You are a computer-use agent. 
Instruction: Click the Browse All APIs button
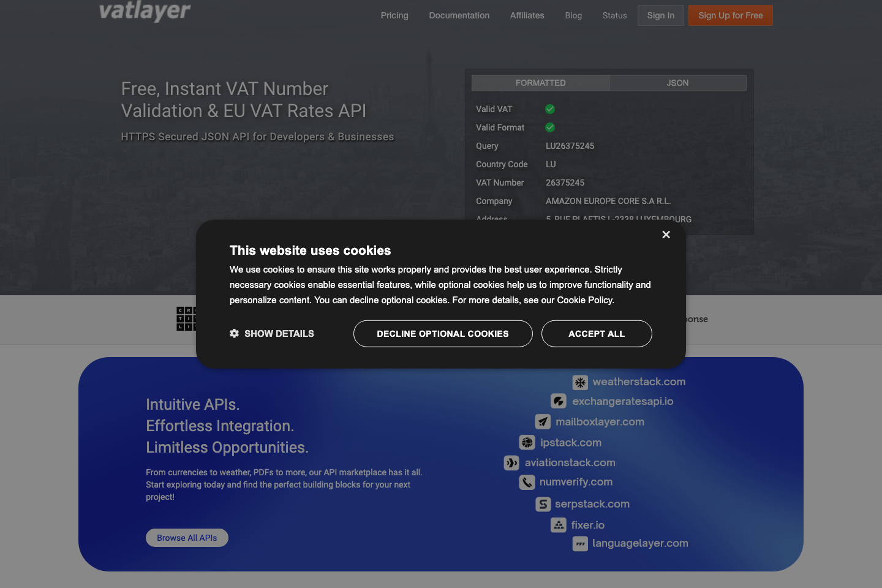point(187,537)
